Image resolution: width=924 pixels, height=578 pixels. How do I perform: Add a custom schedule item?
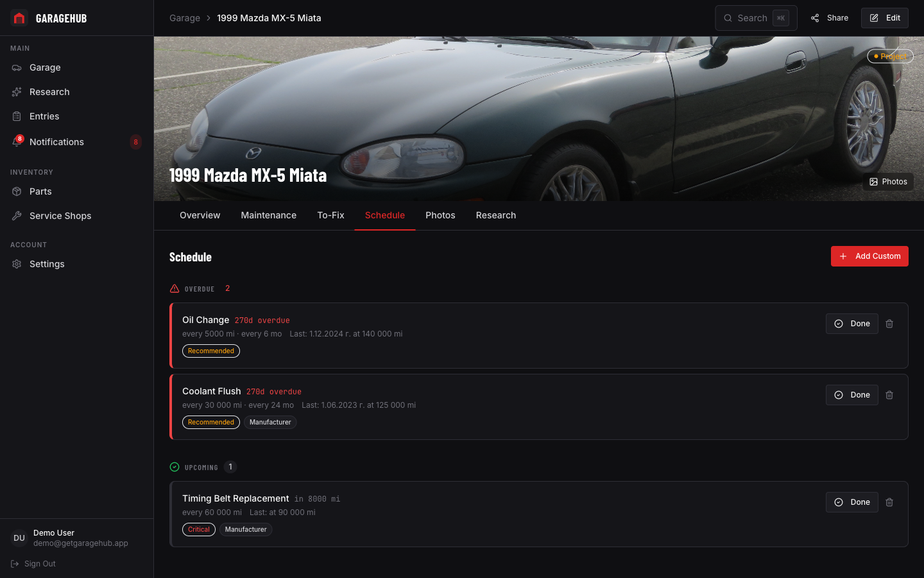coord(869,256)
